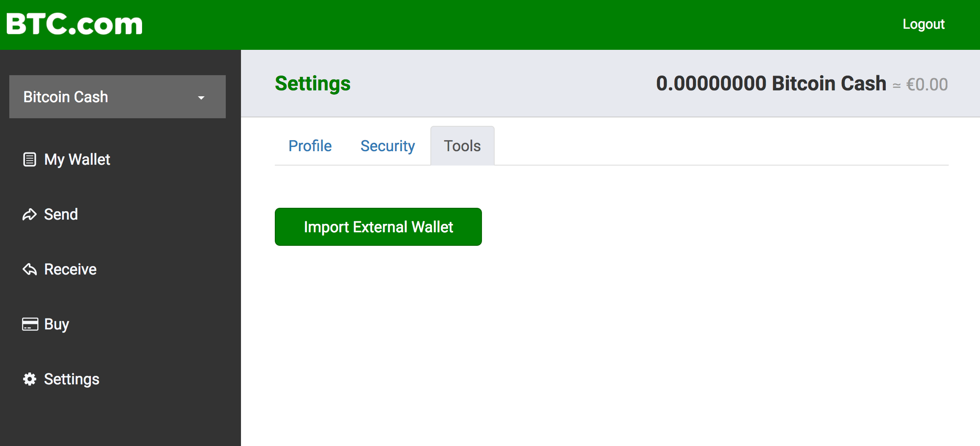Navigate to Buy section

pos(57,324)
